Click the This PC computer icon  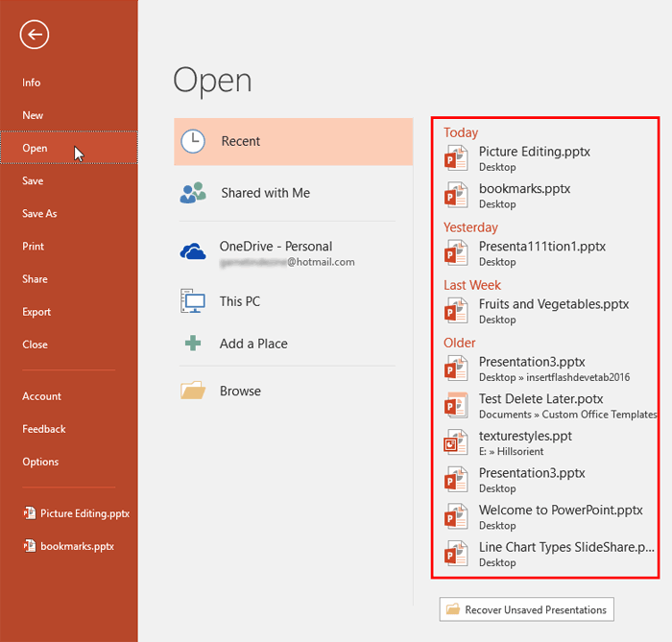click(x=193, y=301)
